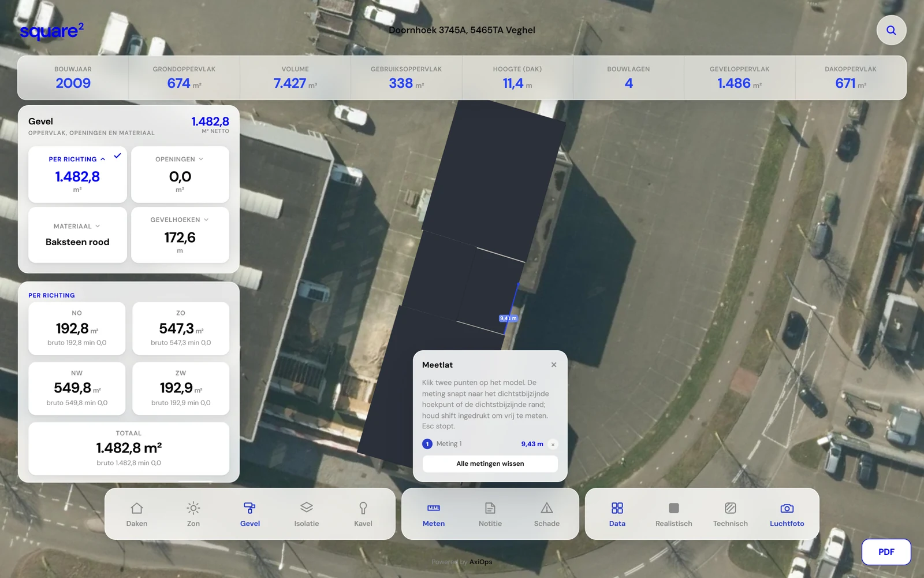This screenshot has width=924, height=578.
Task: Toggle the Per richting checkmark
Action: click(117, 155)
